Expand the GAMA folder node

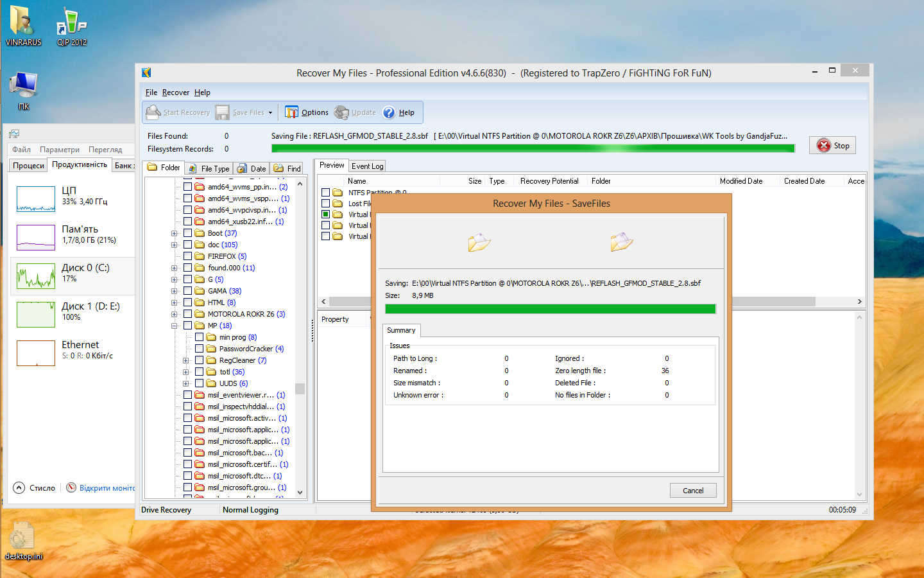(x=174, y=291)
